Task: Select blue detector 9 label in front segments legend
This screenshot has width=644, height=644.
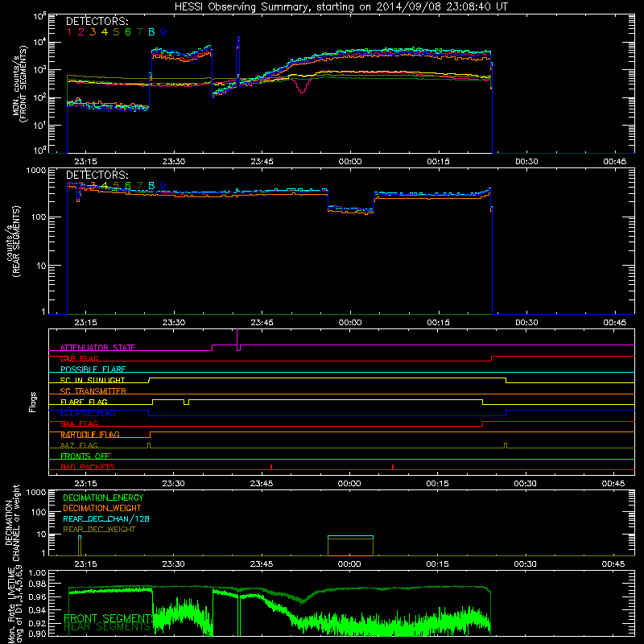Action: click(x=163, y=32)
